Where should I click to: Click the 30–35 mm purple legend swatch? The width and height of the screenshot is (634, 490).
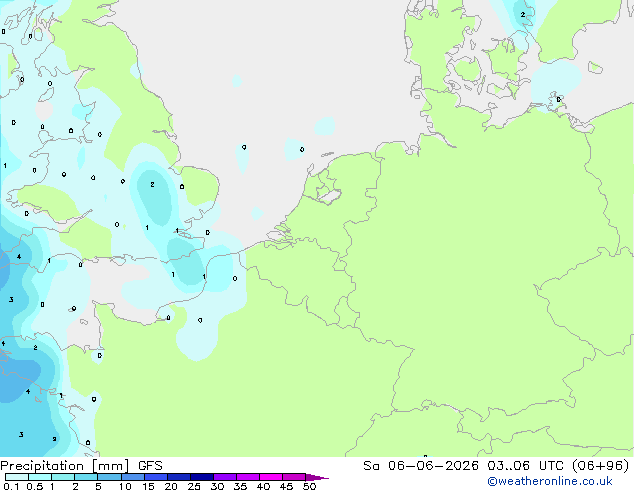pos(224,477)
